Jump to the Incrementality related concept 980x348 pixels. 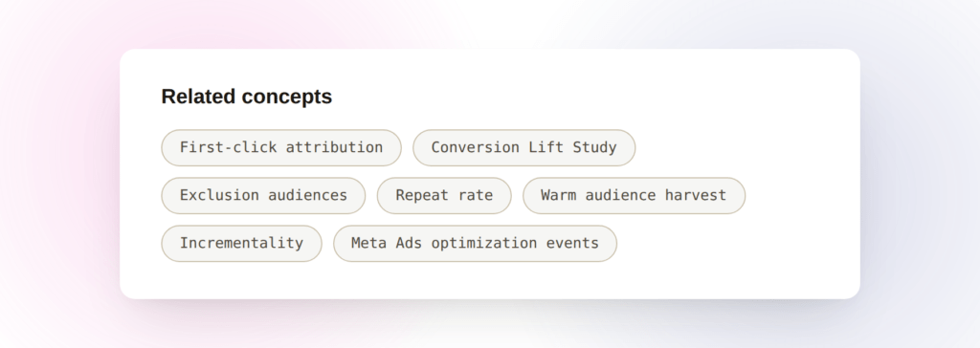[x=241, y=244]
